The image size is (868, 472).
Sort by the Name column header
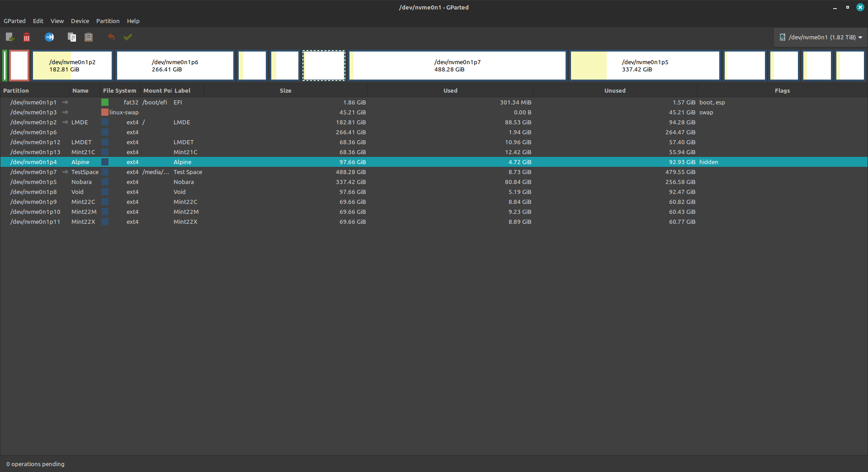point(85,90)
